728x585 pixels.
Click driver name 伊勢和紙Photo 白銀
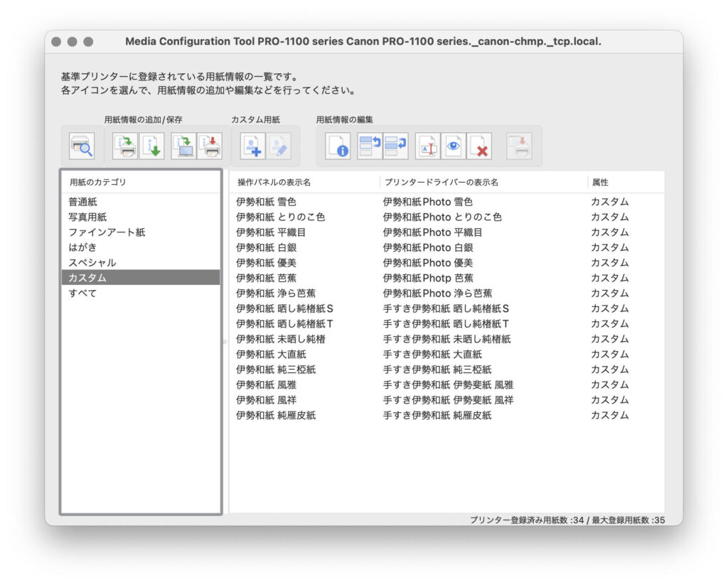click(x=428, y=247)
